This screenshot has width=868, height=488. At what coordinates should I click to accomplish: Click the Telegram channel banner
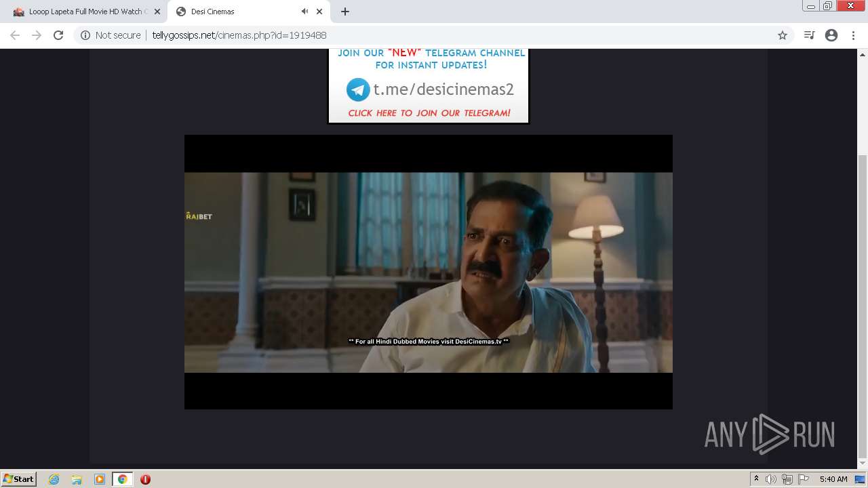click(428, 85)
